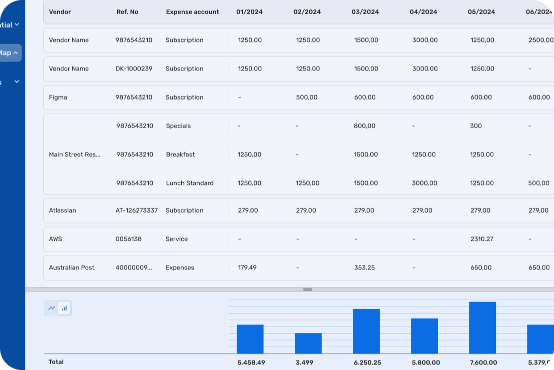The height and width of the screenshot is (370, 554).
Task: Sort by Expense account column header
Action: 192,12
